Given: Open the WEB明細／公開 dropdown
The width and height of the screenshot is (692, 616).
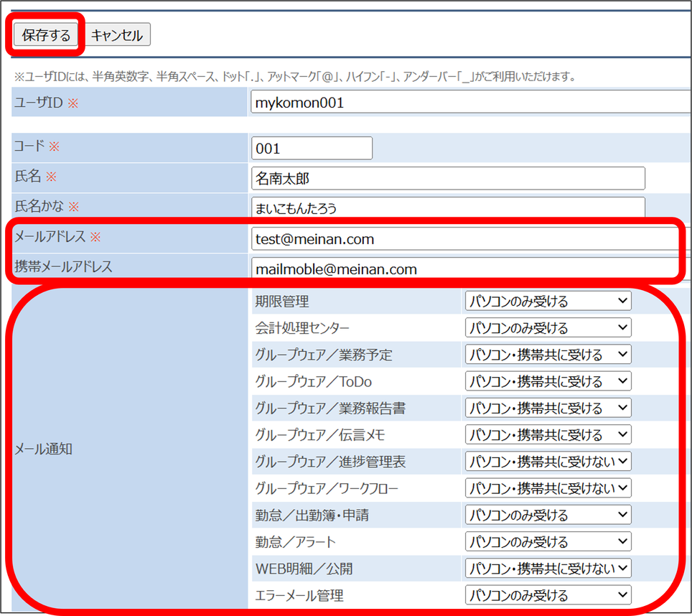Looking at the screenshot, I should point(548,568).
